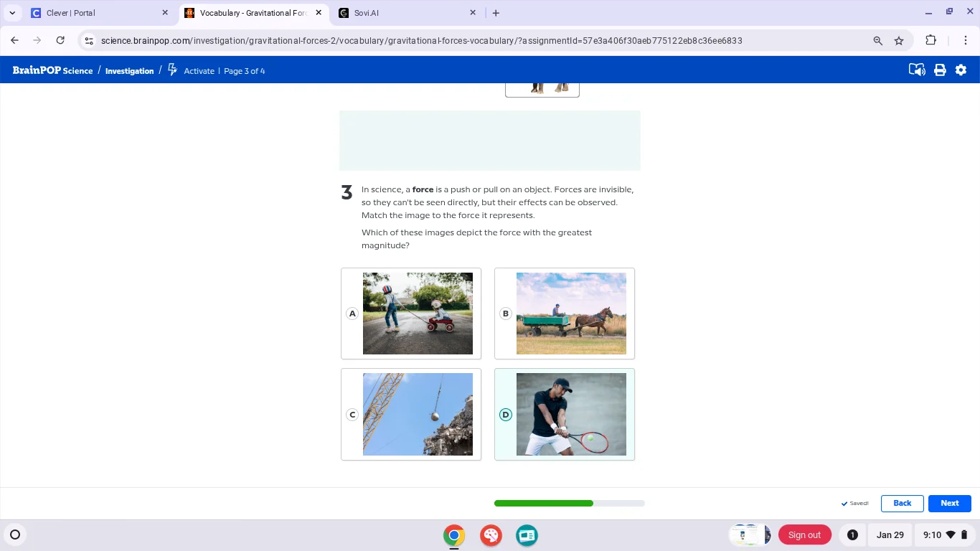This screenshot has height=551, width=980.
Task: Click the Back button
Action: 902,503
